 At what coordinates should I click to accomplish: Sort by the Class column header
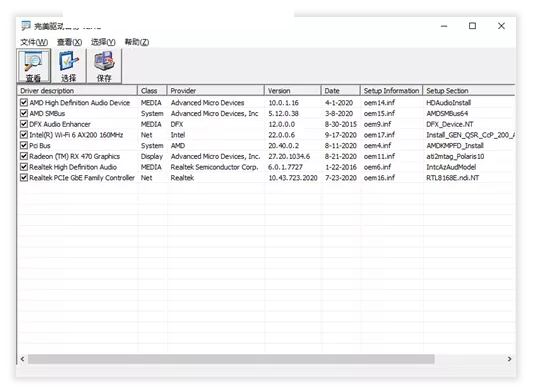pos(152,91)
